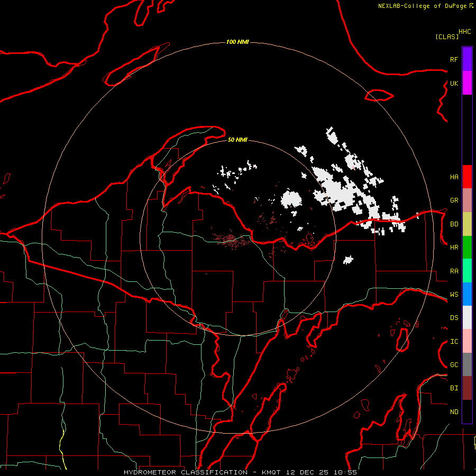Viewport: 476px width, 476px height.
Task: Click the round white dry snow echo blob
Action: [291, 199]
